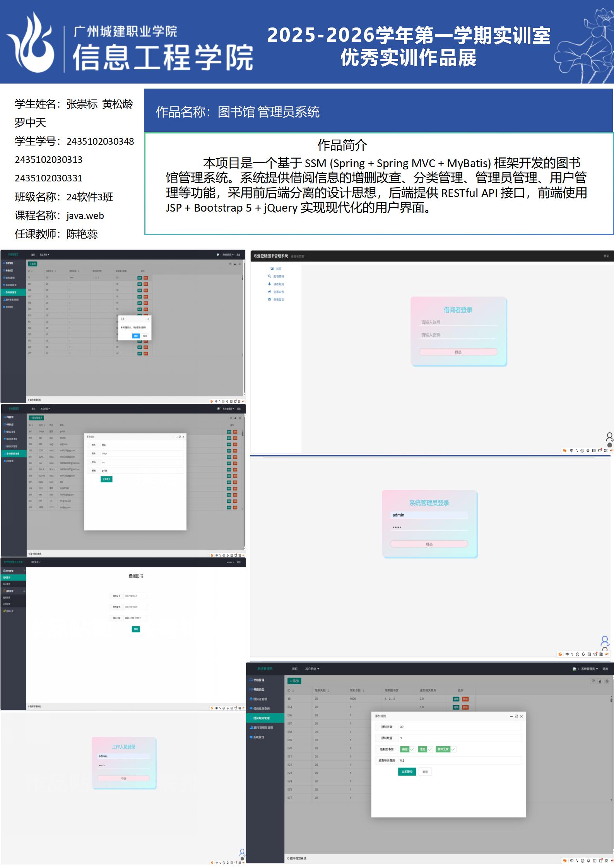Click the 图书查询 magnifier search icon
This screenshot has height=868, width=614.
click(270, 276)
